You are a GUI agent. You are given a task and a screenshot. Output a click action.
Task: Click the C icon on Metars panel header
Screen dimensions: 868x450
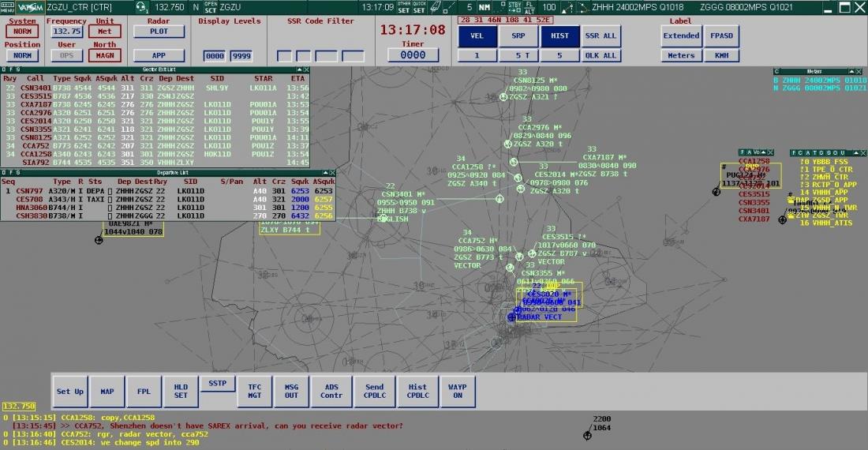point(776,71)
